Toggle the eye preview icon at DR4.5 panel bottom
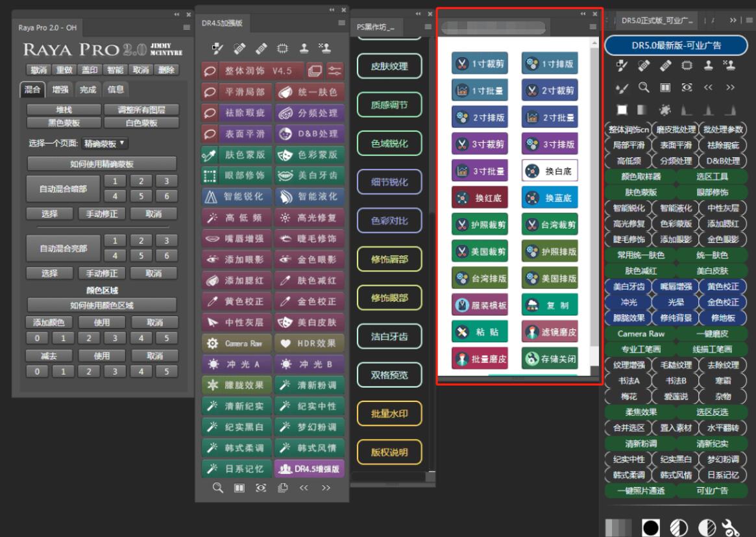The height and width of the screenshot is (537, 756). point(262,488)
